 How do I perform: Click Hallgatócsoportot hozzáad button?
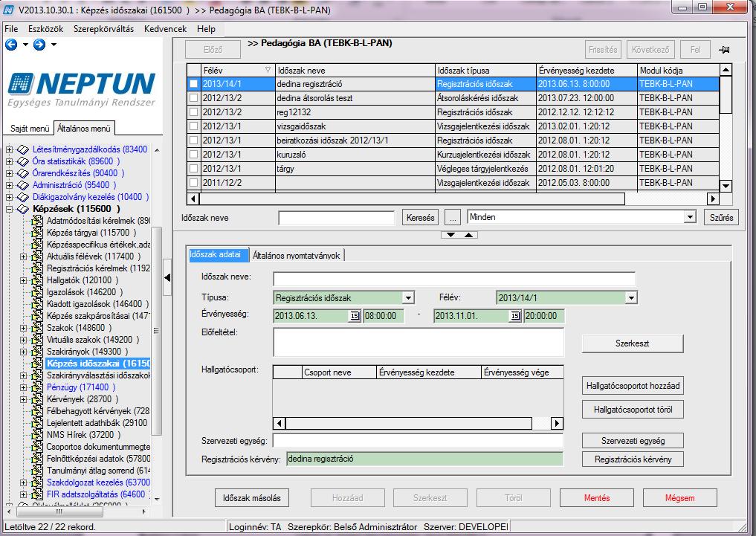click(633, 386)
